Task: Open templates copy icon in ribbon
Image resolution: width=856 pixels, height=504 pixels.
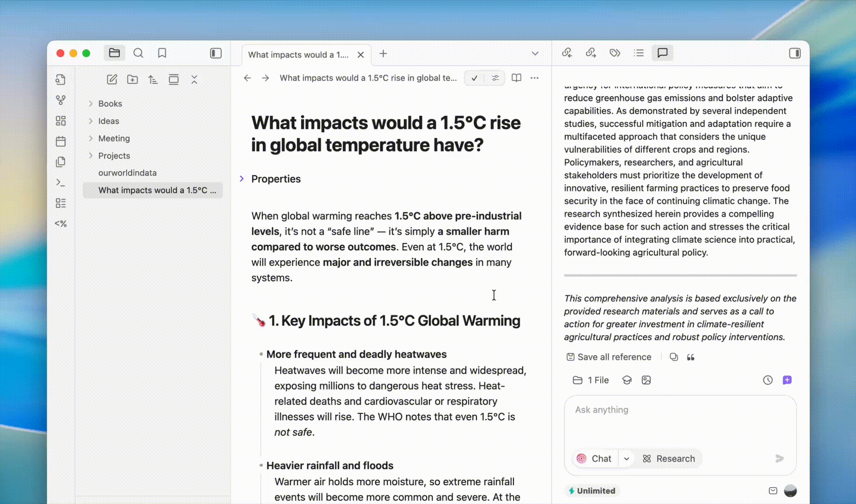Action: tap(61, 161)
